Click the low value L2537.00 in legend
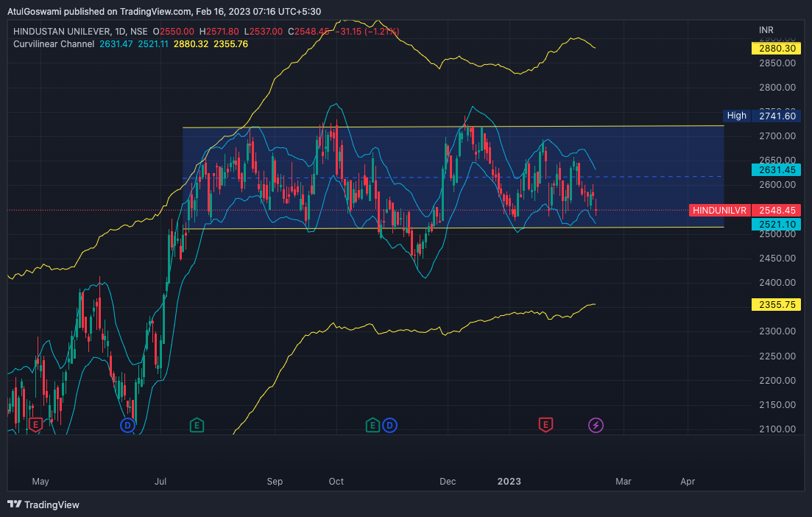This screenshot has width=812, height=517. point(264,32)
